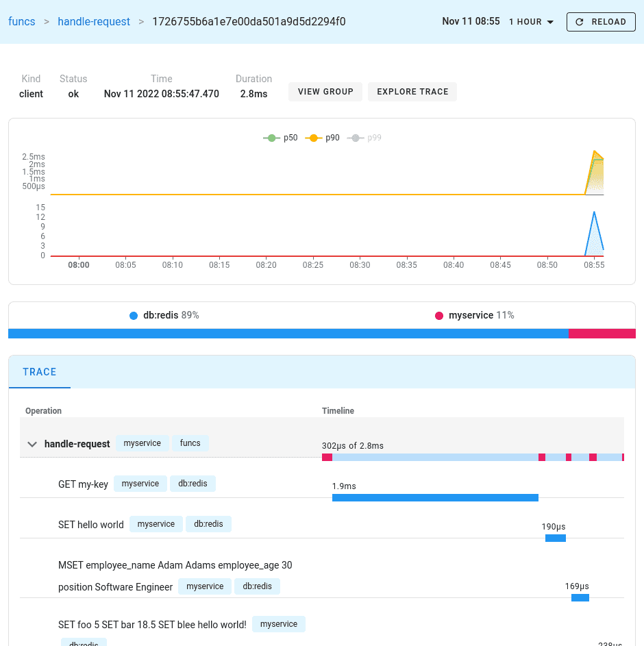Click the reload icon in RELOAD button
The image size is (644, 646).
[580, 22]
